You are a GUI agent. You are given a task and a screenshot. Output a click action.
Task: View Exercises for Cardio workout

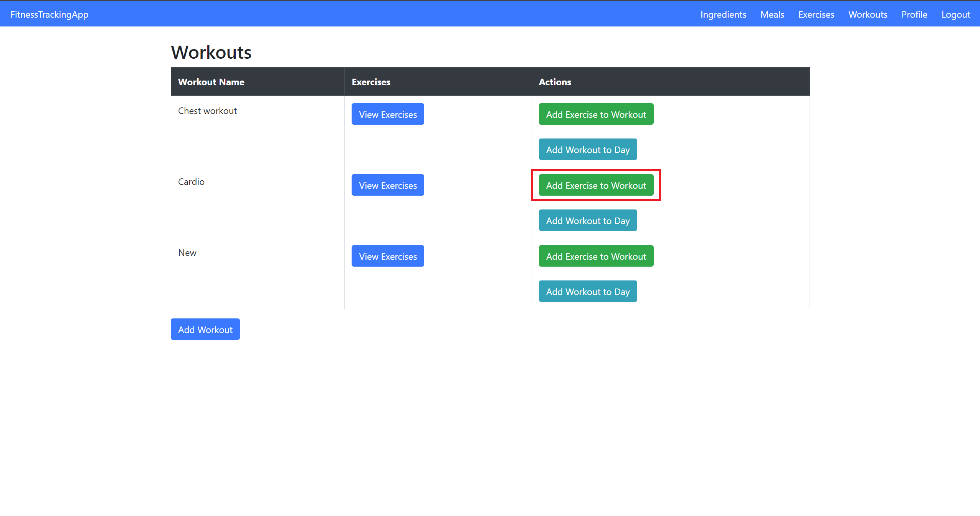tap(388, 185)
